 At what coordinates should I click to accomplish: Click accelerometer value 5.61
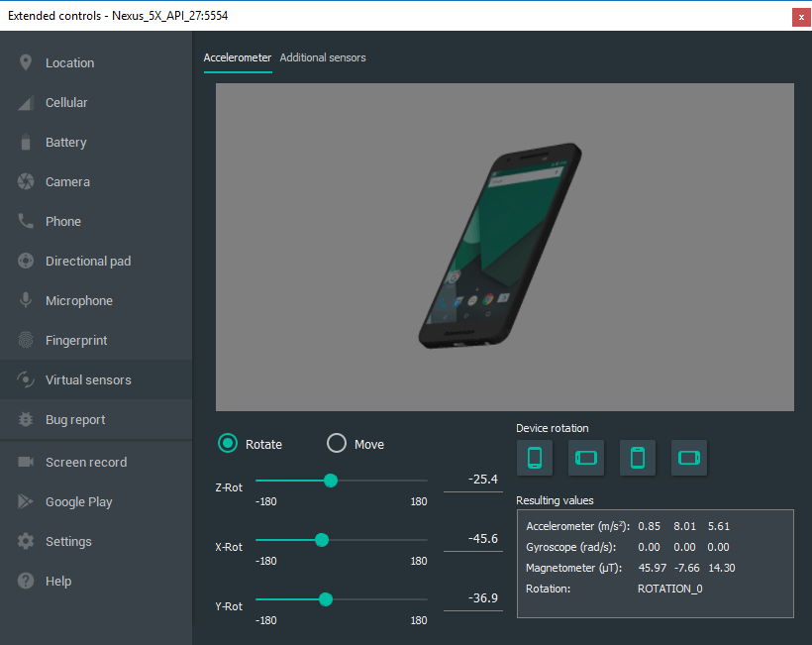click(x=719, y=526)
